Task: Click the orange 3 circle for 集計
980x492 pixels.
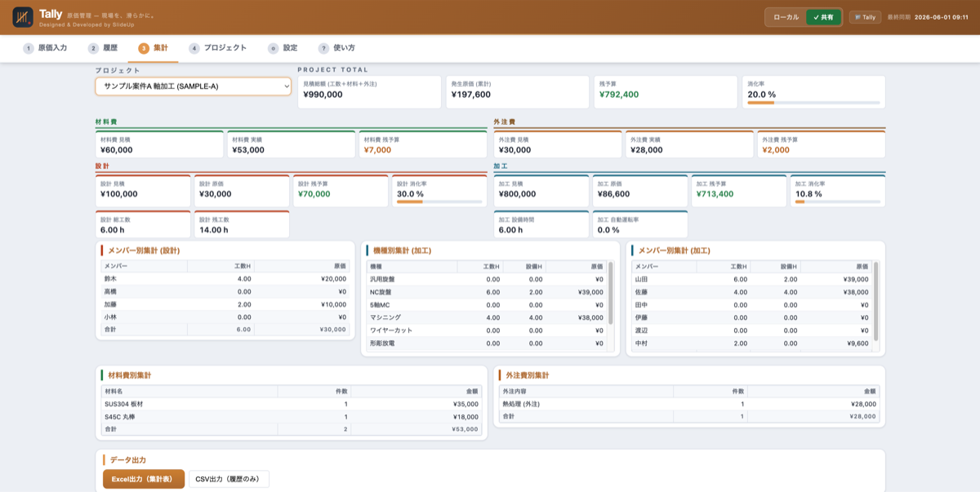Action: pyautogui.click(x=144, y=48)
